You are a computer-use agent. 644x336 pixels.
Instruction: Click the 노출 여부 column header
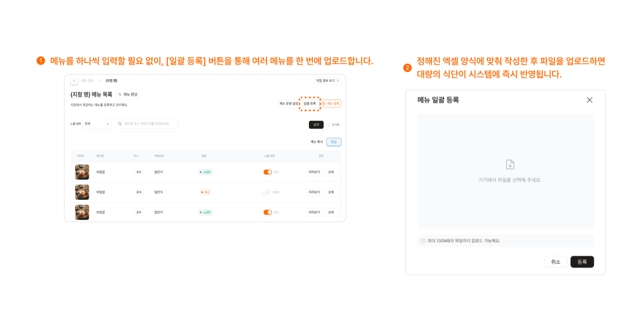click(269, 156)
